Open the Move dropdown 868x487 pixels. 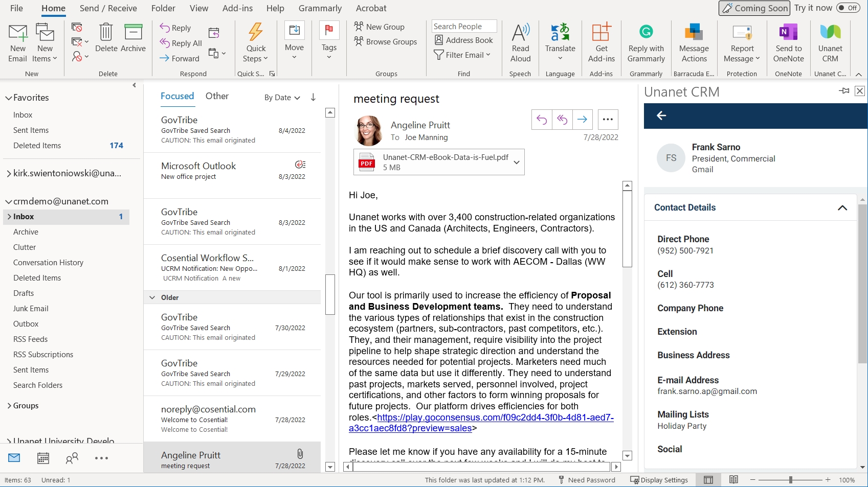point(294,41)
